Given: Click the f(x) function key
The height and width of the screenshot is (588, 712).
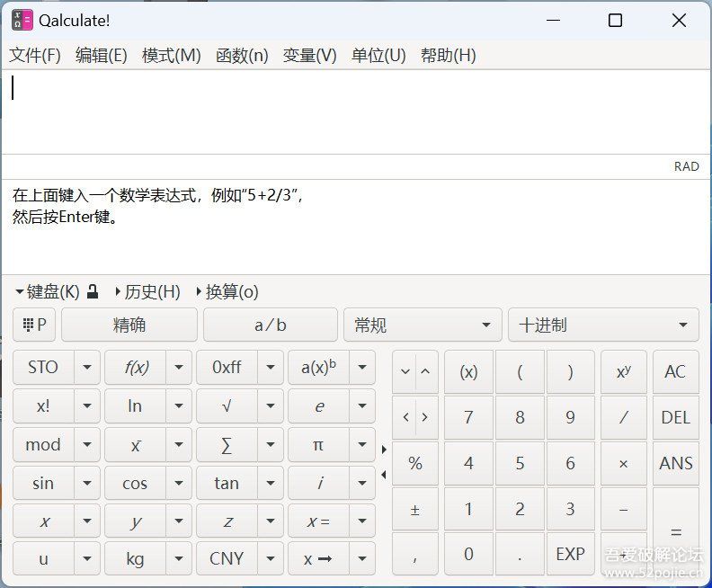Looking at the screenshot, I should point(135,367).
